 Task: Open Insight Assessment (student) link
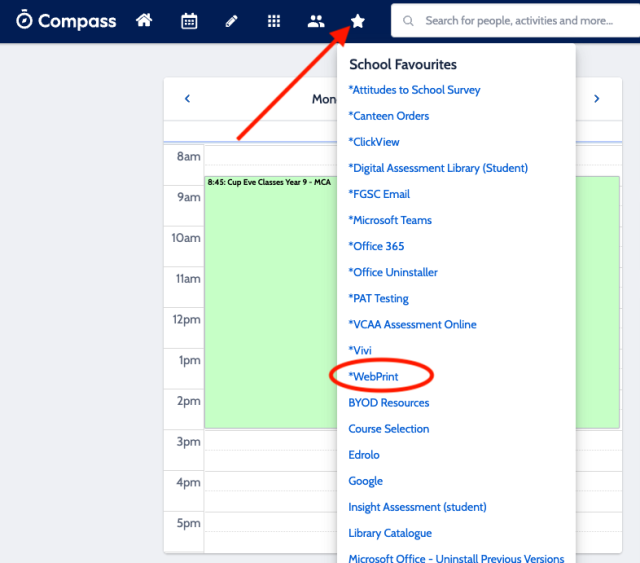tap(417, 507)
